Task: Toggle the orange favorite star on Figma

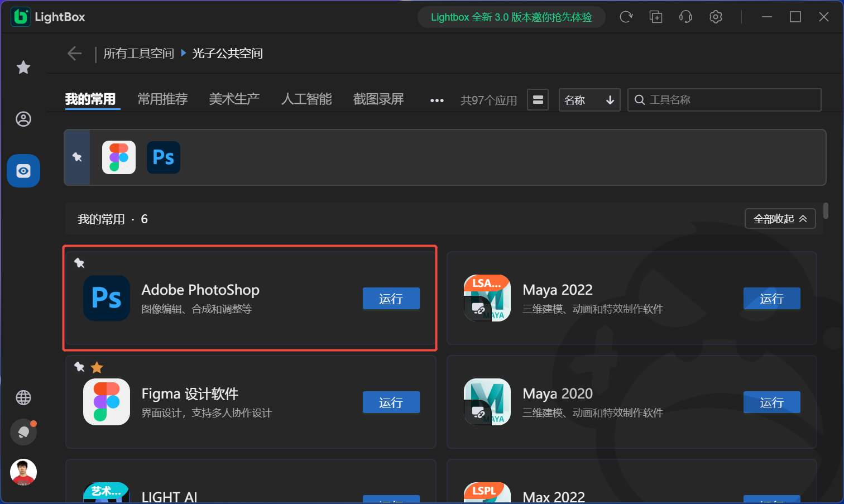Action: pyautogui.click(x=97, y=367)
